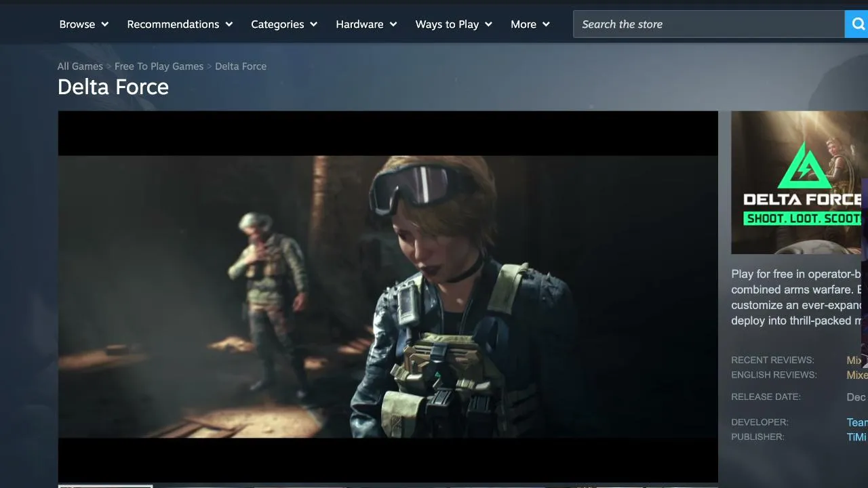Viewport: 868px width, 488px height.
Task: Expand the More menu
Action: point(530,24)
